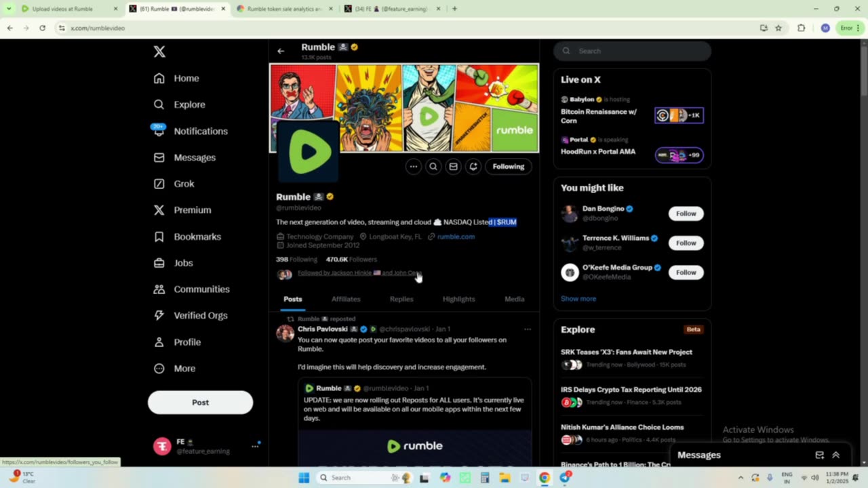Open the @chrispavlovski handle link
The image size is (868, 488).
pyautogui.click(x=405, y=329)
